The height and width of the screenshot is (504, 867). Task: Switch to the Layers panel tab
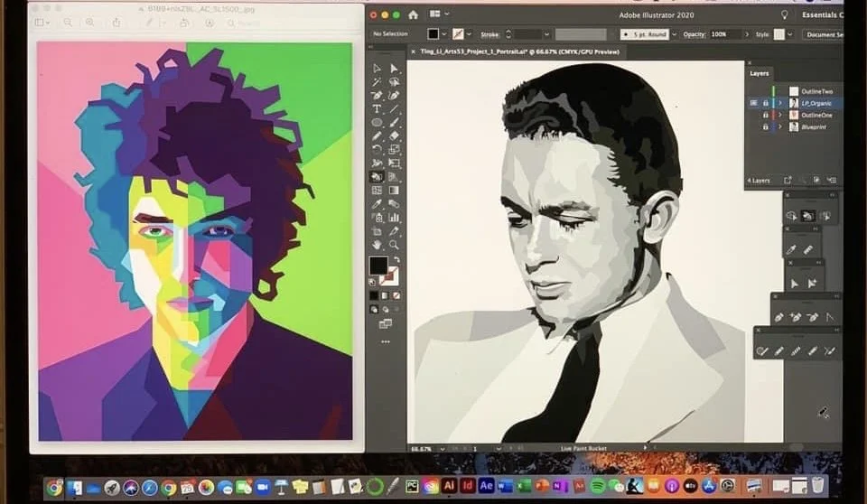click(x=760, y=73)
